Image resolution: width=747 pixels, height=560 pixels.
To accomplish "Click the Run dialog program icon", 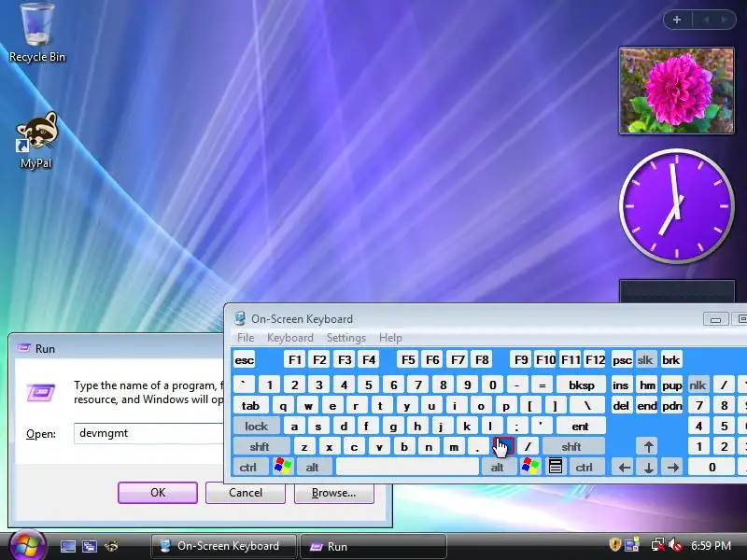I will (40, 393).
